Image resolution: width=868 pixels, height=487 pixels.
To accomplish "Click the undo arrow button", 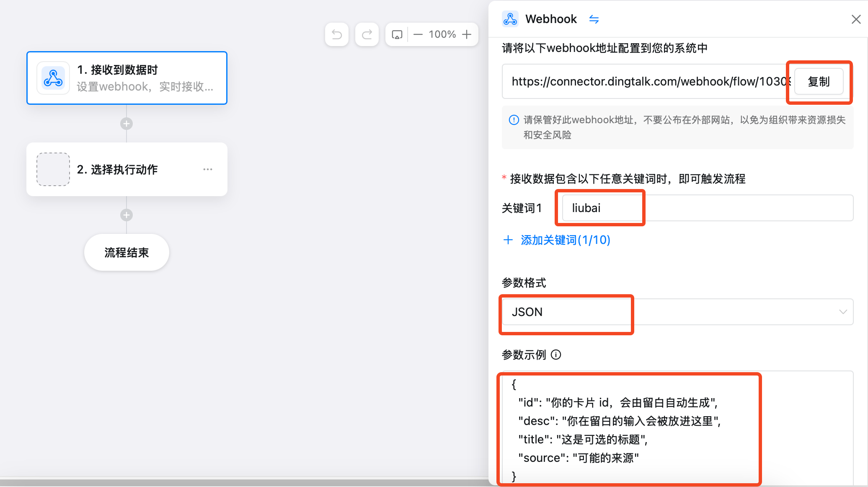I will 337,34.
